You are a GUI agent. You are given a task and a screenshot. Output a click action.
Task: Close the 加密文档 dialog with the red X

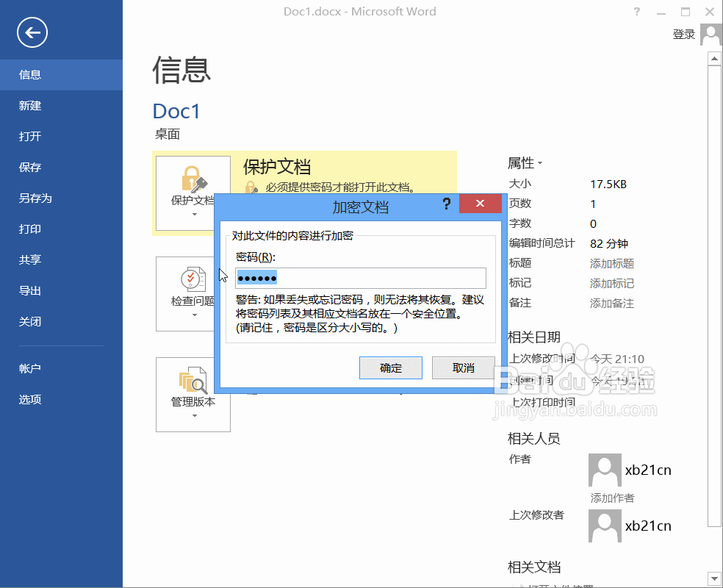point(480,204)
